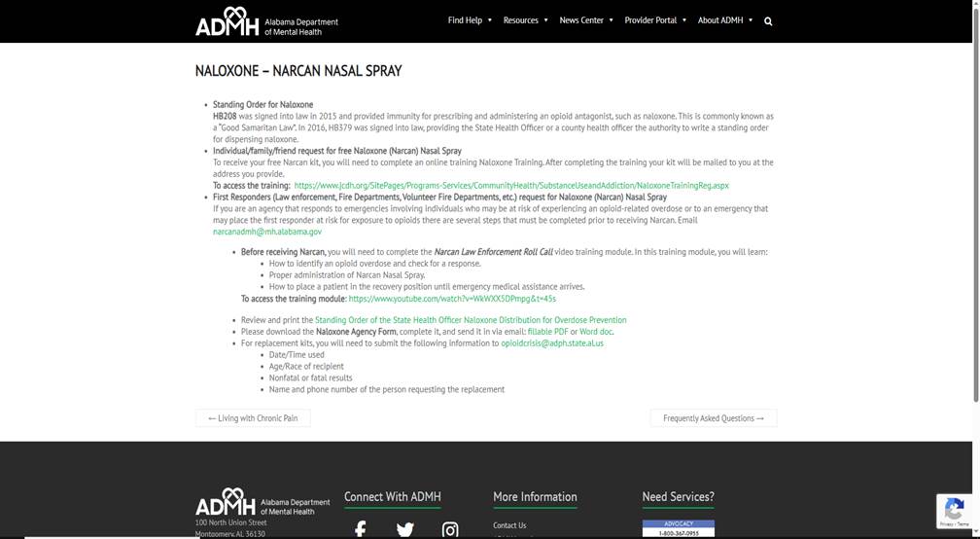
Task: Open the Contact Us footer link
Action: (509, 525)
